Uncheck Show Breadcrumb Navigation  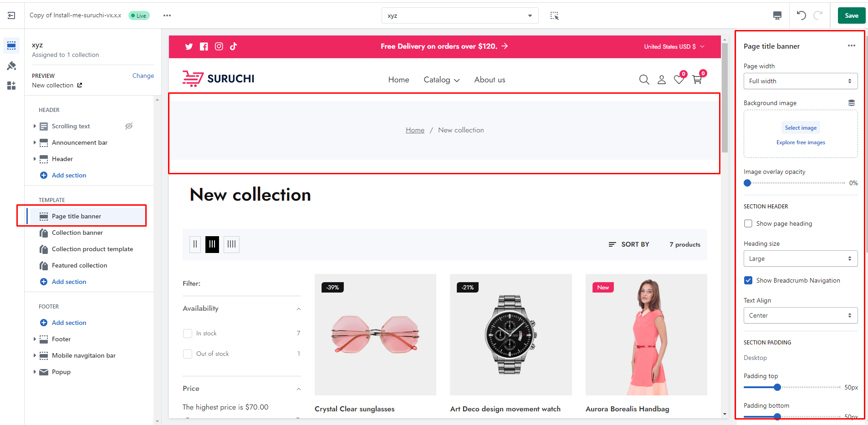pyautogui.click(x=748, y=280)
